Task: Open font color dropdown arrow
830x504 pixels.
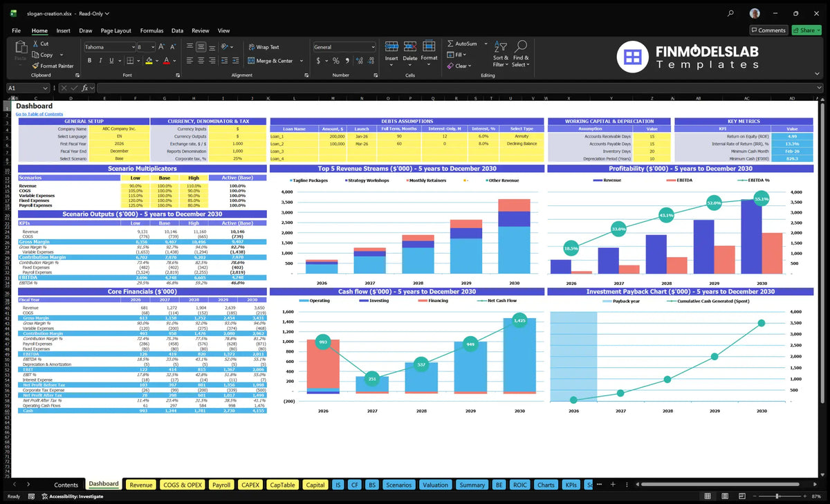Action: click(x=174, y=61)
